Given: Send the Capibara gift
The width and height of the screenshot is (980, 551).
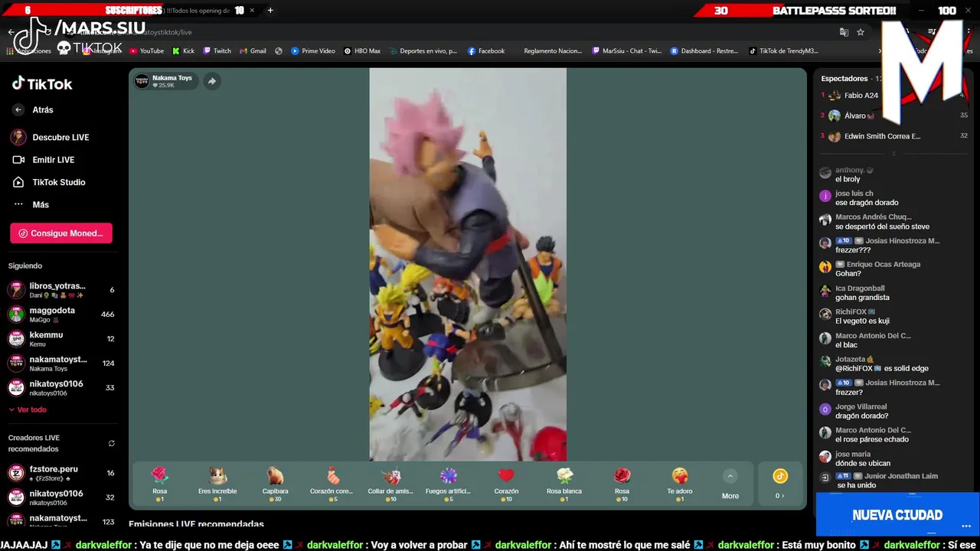Looking at the screenshot, I should pyautogui.click(x=275, y=484).
